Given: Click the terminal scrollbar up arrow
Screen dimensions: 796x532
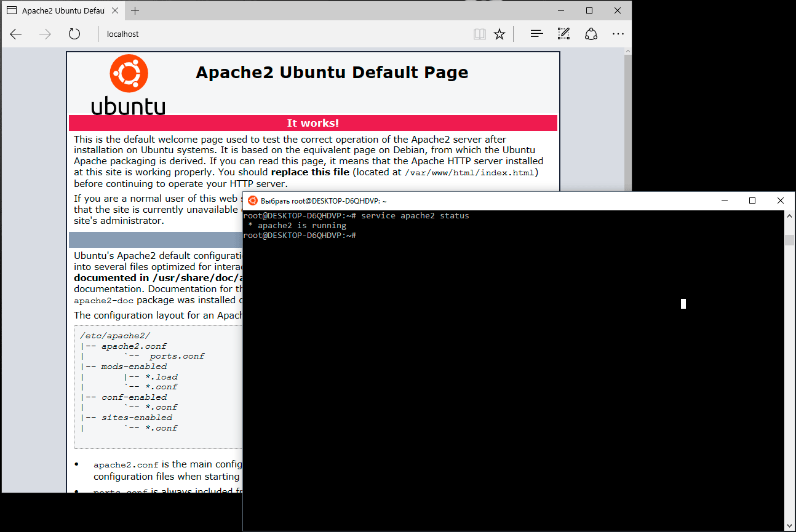Looking at the screenshot, I should click(x=789, y=215).
